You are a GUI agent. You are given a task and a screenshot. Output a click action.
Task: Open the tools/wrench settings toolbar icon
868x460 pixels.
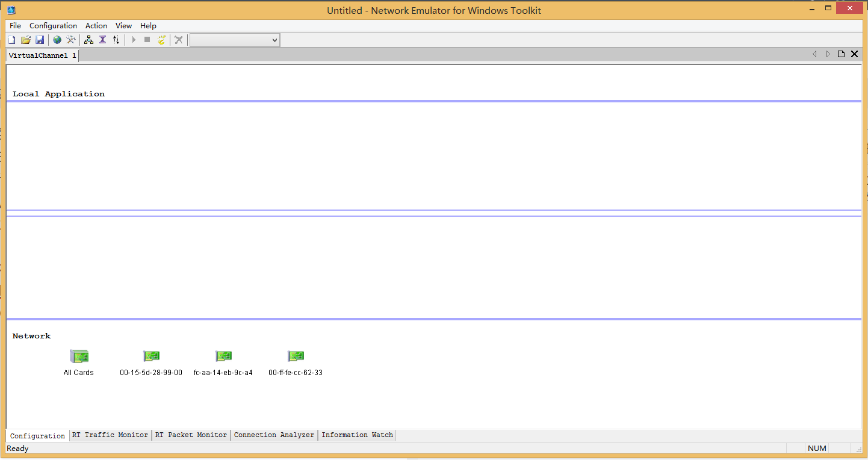71,39
